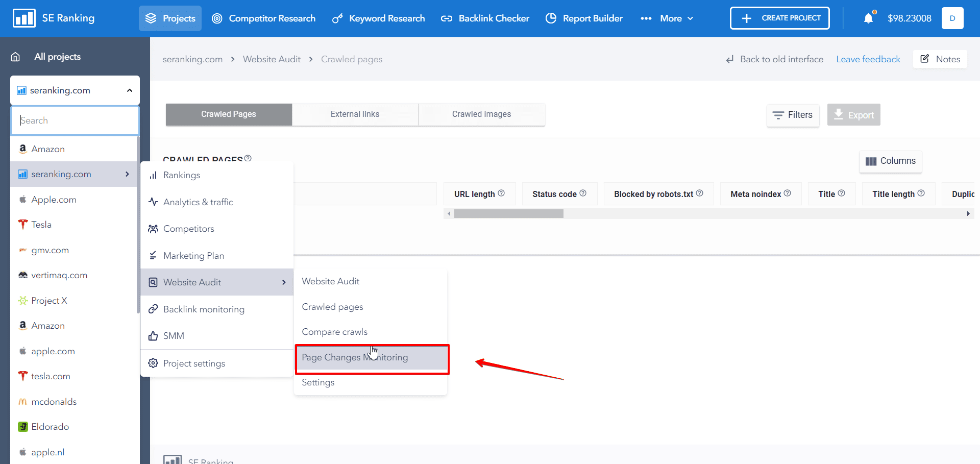Image resolution: width=980 pixels, height=464 pixels.
Task: Click the account balance $98.23008
Action: tap(909, 18)
